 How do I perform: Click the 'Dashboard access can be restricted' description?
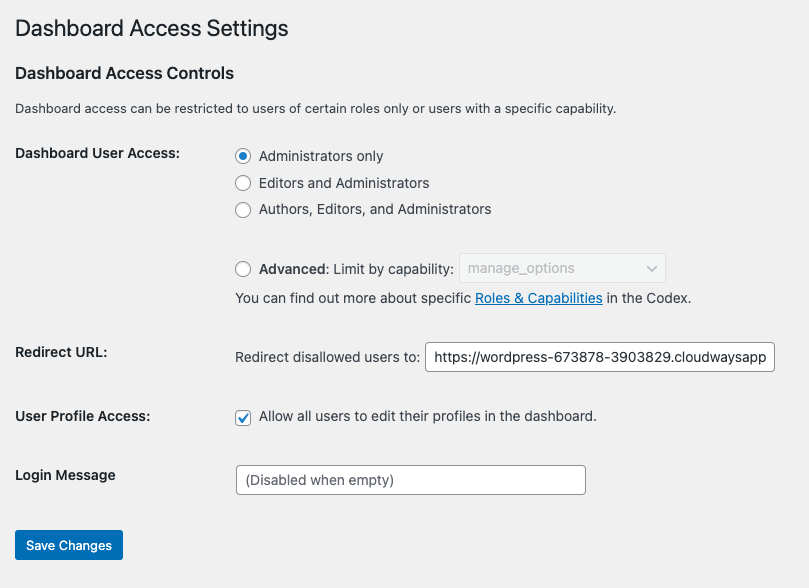(x=316, y=109)
